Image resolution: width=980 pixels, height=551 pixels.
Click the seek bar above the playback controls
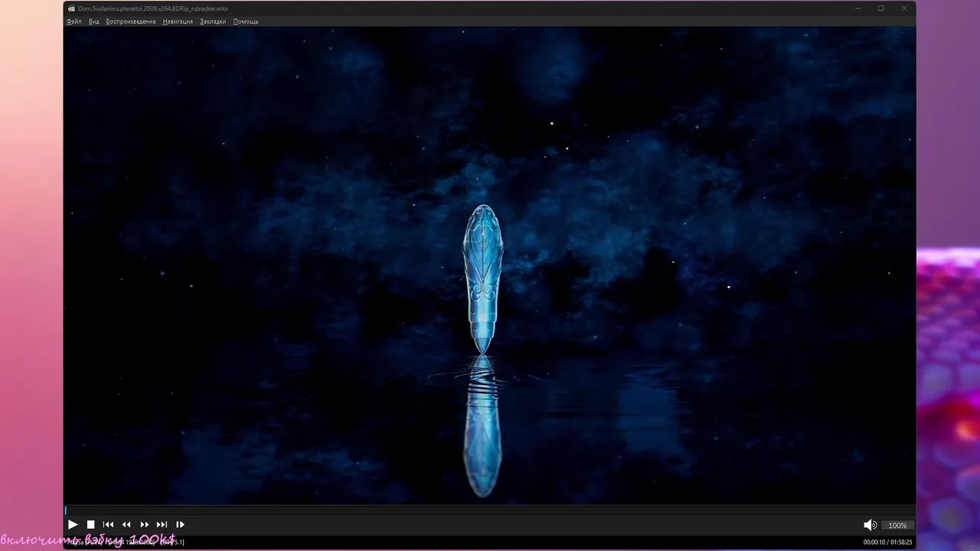[489, 510]
